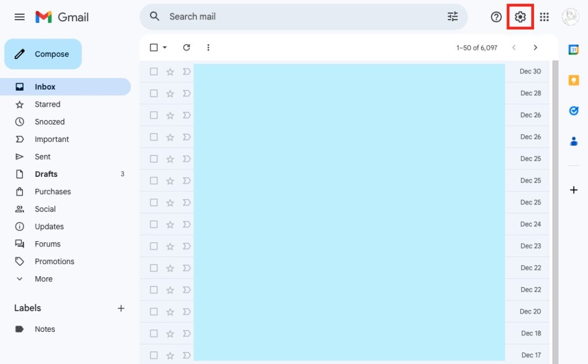588x364 pixels.
Task: Open Google Tasks in side panel
Action: tap(573, 111)
